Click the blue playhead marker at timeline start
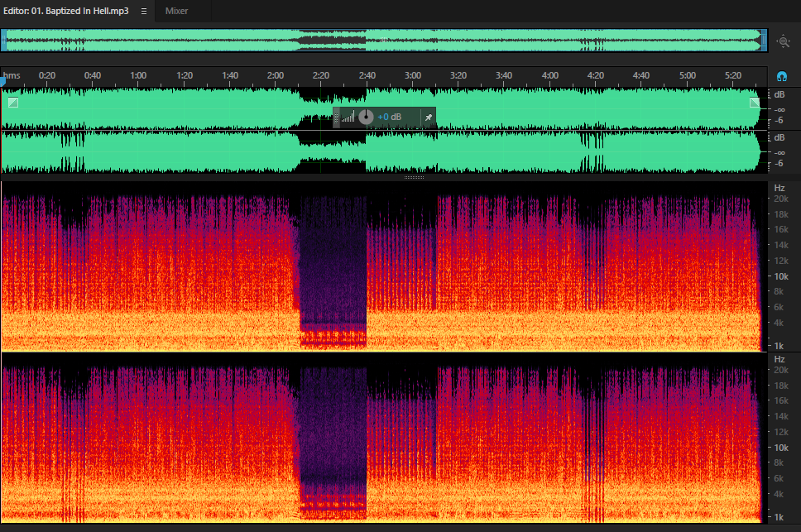This screenshot has height=532, width=801. pyautogui.click(x=2, y=80)
